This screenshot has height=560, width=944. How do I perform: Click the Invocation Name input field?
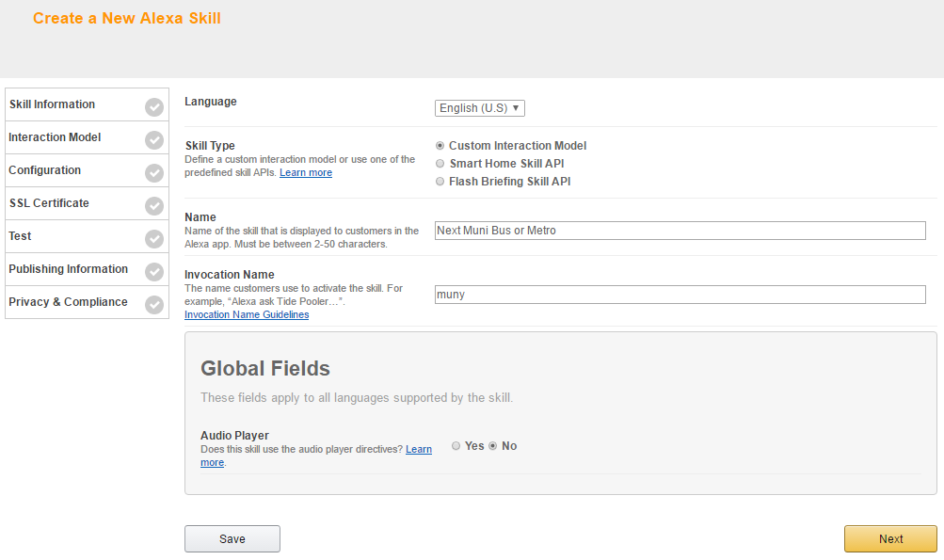click(680, 295)
